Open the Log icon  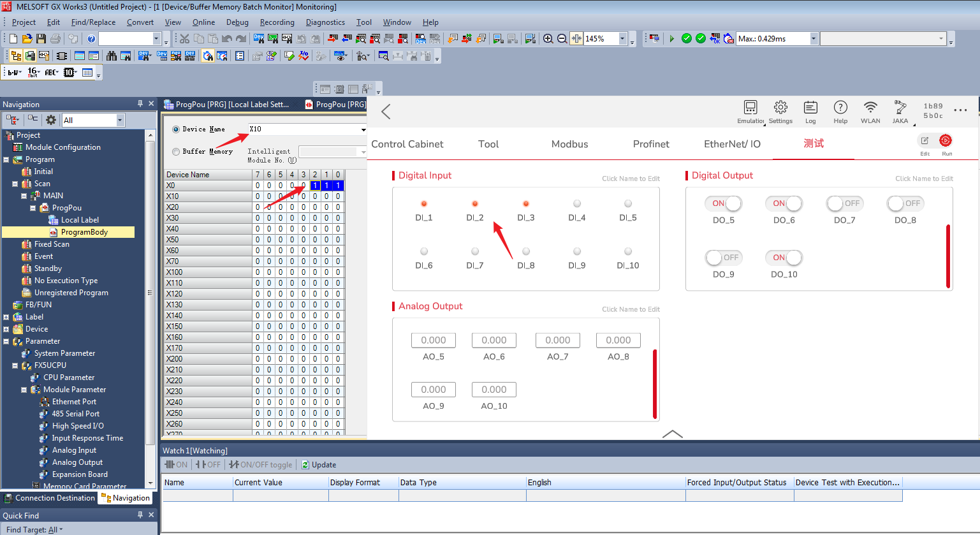(810, 108)
